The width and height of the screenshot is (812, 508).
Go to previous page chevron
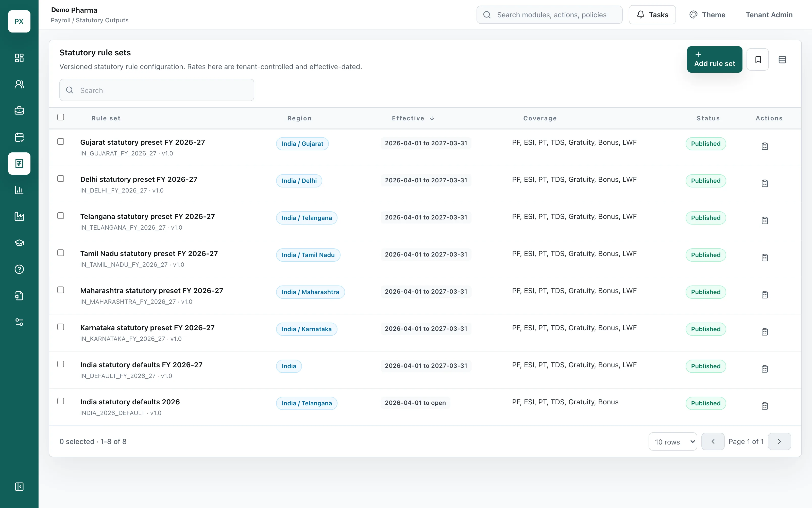[x=713, y=441]
